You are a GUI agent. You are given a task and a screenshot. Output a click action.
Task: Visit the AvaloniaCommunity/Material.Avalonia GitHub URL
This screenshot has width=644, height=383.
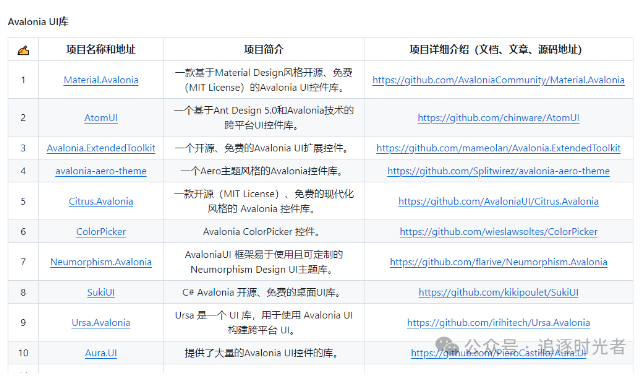[x=498, y=80]
